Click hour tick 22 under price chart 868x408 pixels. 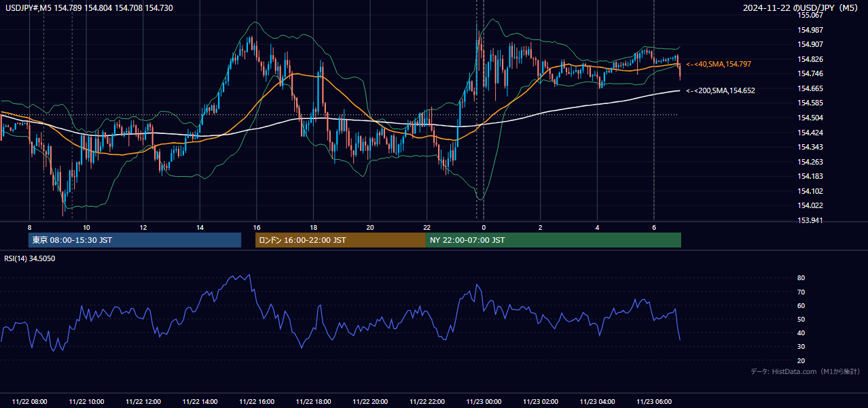[x=427, y=227]
